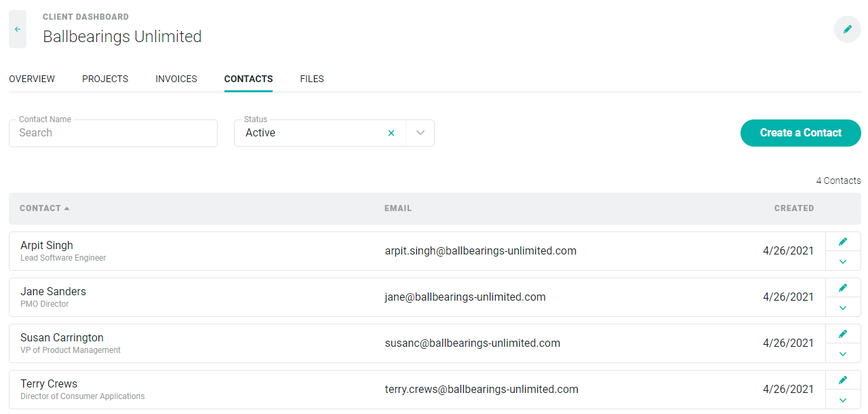Click the Contact Name search field
The width and height of the screenshot is (868, 414).
(x=113, y=133)
